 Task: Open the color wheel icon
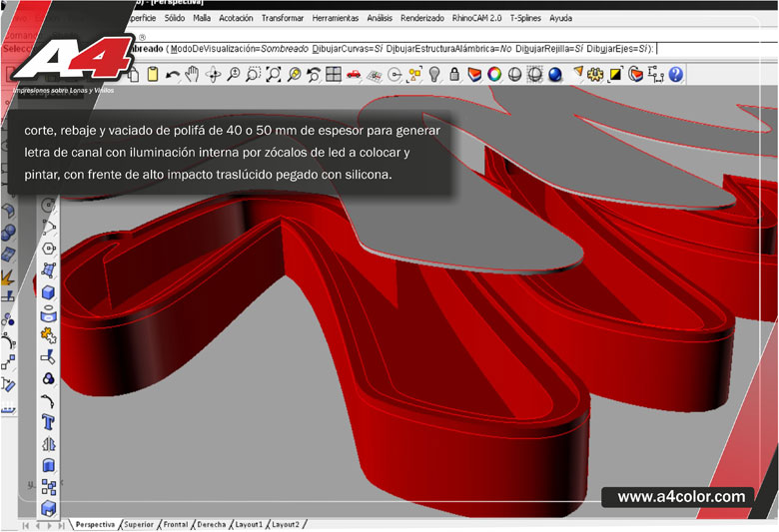493,74
